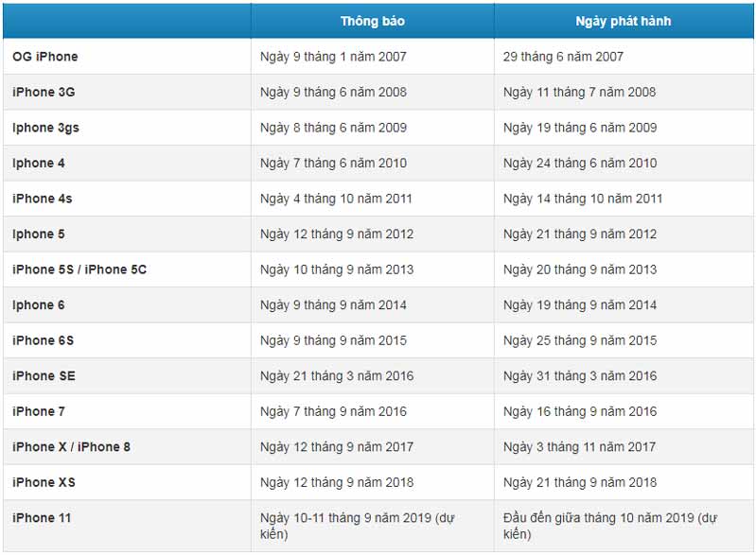Click the "Ngày phát hành" column header
This screenshot has width=756, height=555.
pos(622,21)
